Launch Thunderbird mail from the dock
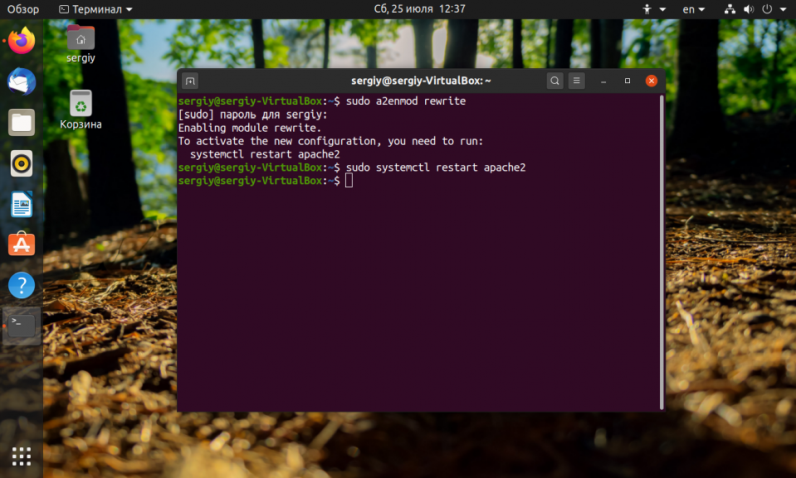The width and height of the screenshot is (796, 478). 21,82
